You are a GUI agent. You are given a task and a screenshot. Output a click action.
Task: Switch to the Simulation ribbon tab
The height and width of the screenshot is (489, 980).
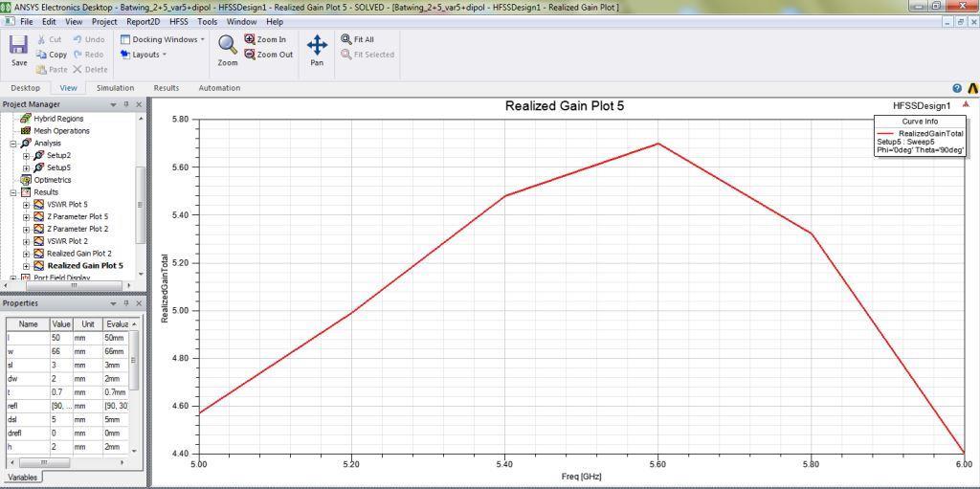[x=115, y=88]
